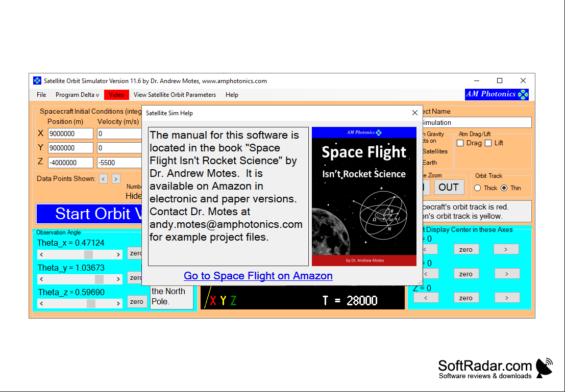The image size is (565, 392).
Task: Click the Space Flight book cover image
Action: [x=364, y=197]
